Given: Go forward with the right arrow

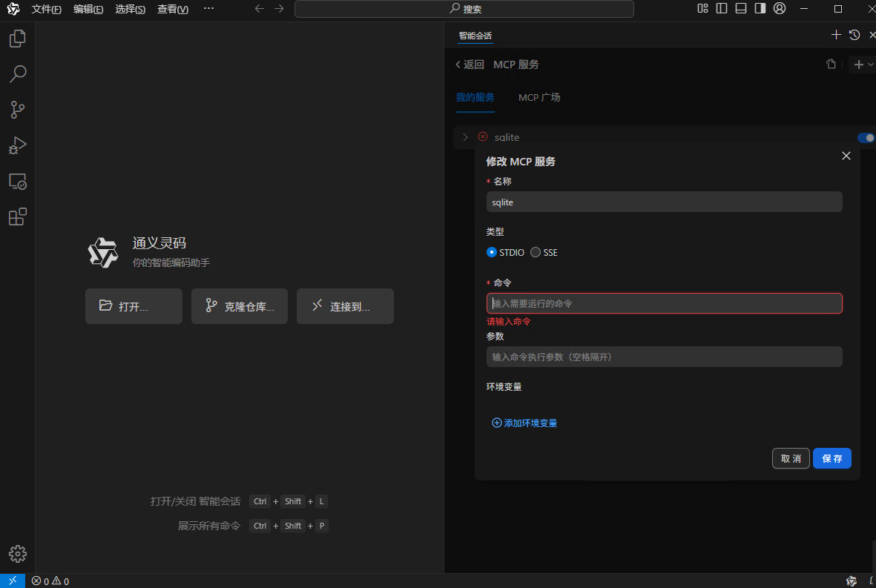Looking at the screenshot, I should tap(279, 8).
